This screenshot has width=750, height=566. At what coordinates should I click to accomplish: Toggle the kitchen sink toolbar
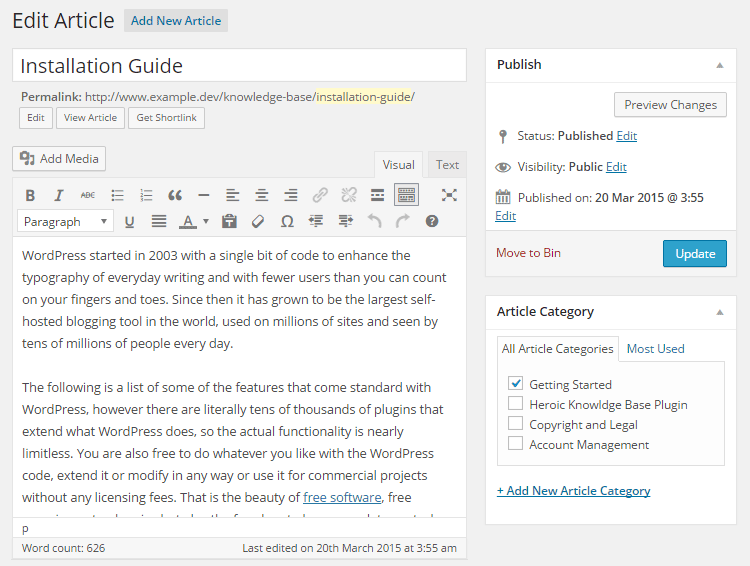tap(407, 195)
